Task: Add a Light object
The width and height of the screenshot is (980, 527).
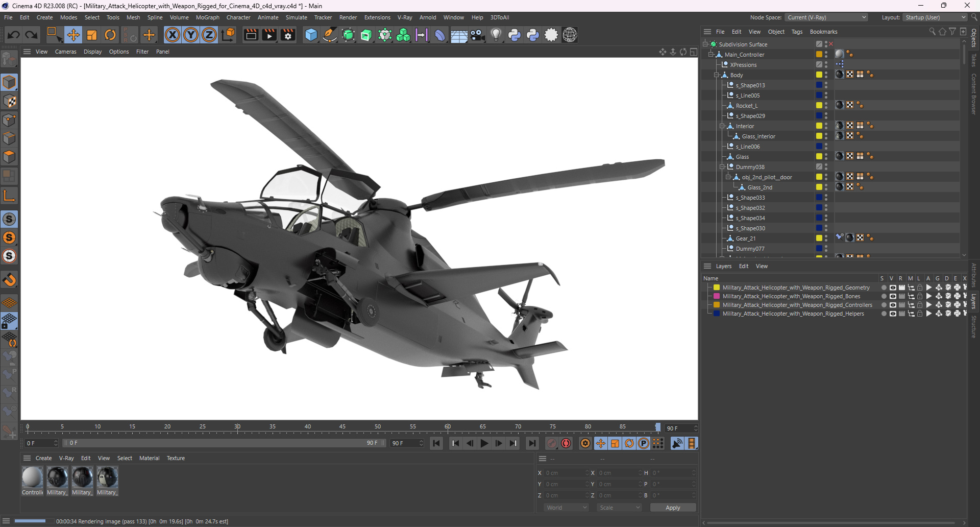Action: [496, 35]
